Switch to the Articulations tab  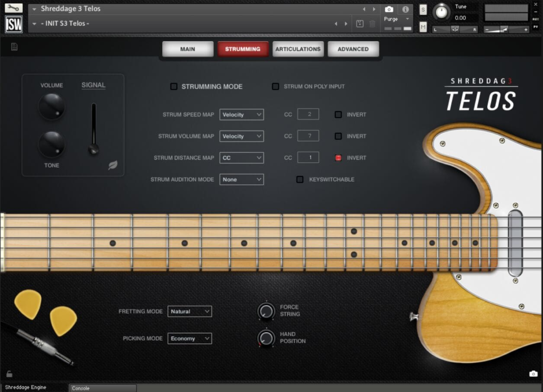pyautogui.click(x=298, y=49)
